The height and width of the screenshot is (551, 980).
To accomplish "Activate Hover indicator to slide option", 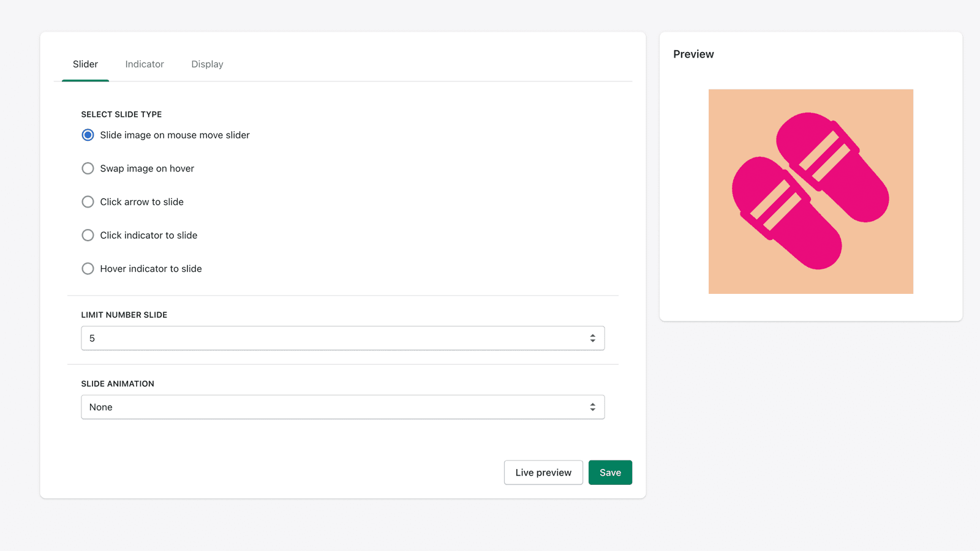I will [88, 268].
